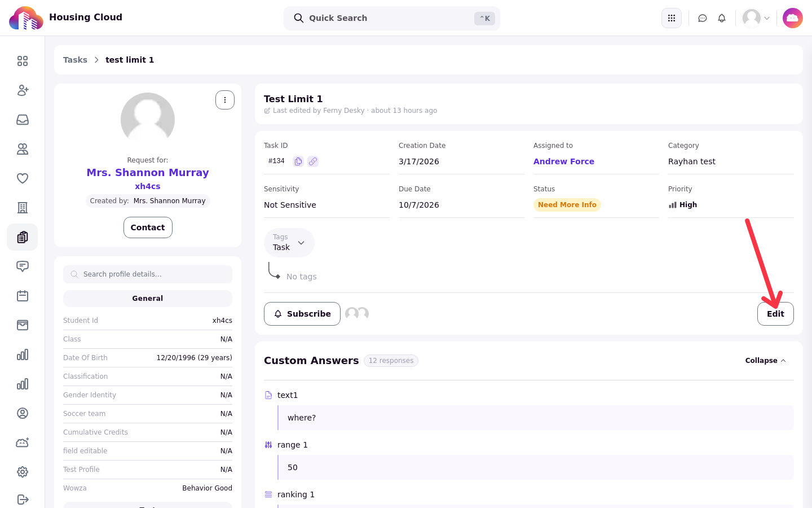
Task: Click the AI cloud sparkle sidebar icon
Action: point(23,443)
